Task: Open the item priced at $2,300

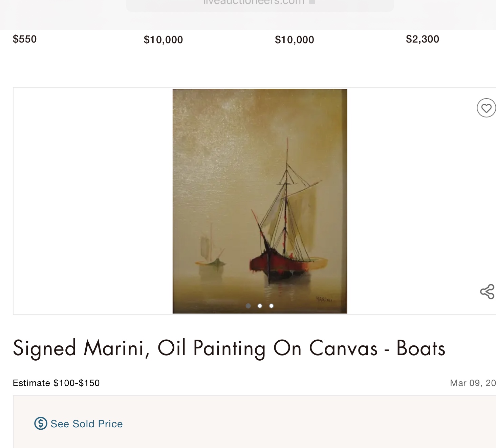Action: [422, 39]
